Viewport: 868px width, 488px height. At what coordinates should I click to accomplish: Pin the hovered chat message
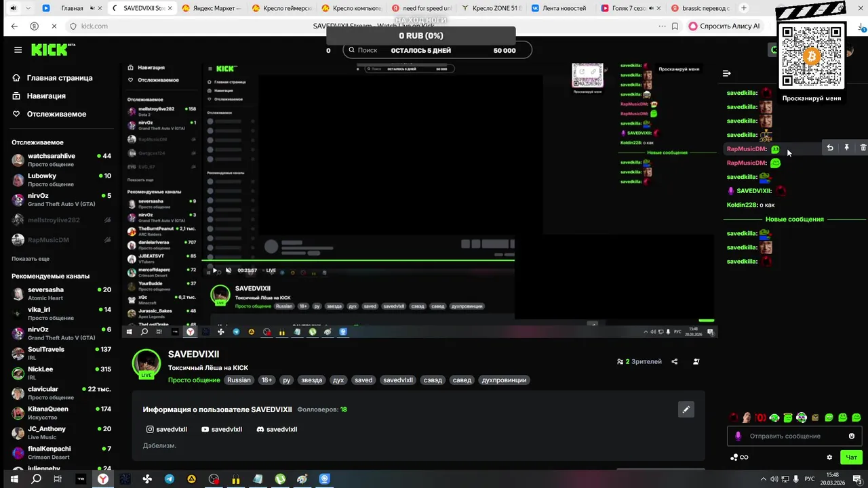(846, 148)
